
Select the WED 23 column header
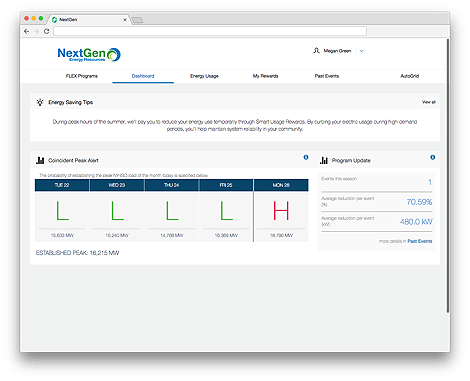pyautogui.click(x=117, y=185)
